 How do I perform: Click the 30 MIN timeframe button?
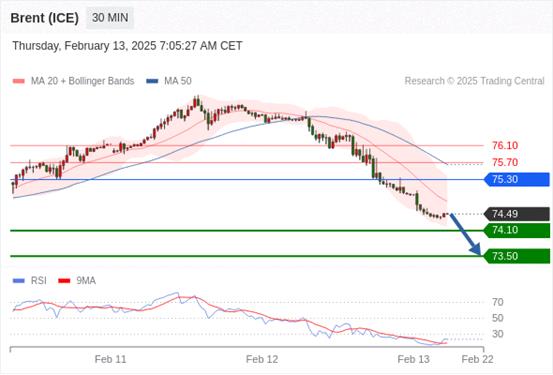pyautogui.click(x=110, y=18)
